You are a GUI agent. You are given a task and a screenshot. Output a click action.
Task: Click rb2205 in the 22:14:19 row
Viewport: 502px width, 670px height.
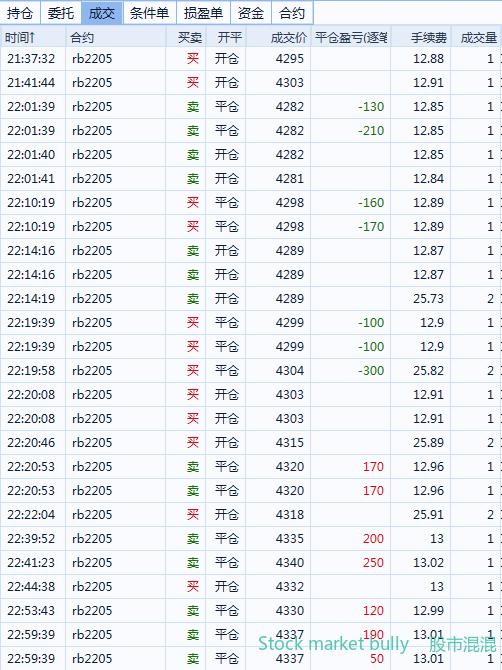click(92, 298)
